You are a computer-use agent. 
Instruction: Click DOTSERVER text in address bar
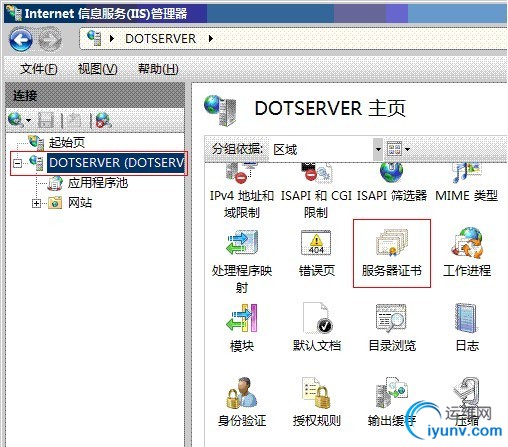[160, 39]
